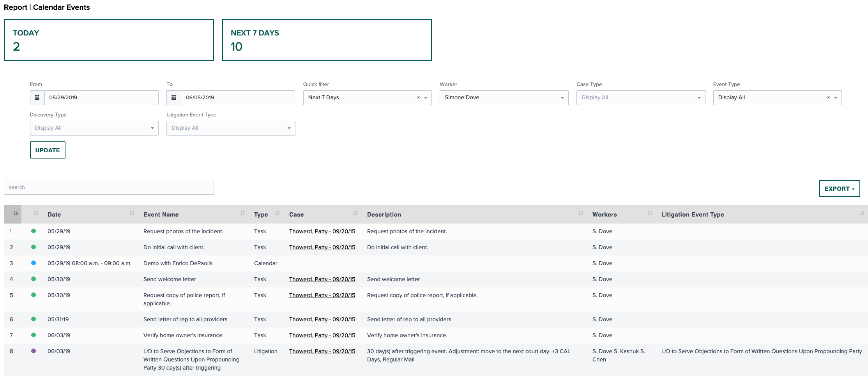The width and height of the screenshot is (868, 377).
Task: Click the green status dot on row 1
Action: pyautogui.click(x=34, y=231)
